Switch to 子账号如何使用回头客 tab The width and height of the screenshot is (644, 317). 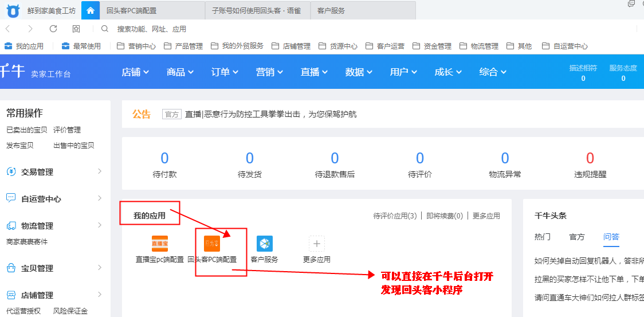pos(258,11)
